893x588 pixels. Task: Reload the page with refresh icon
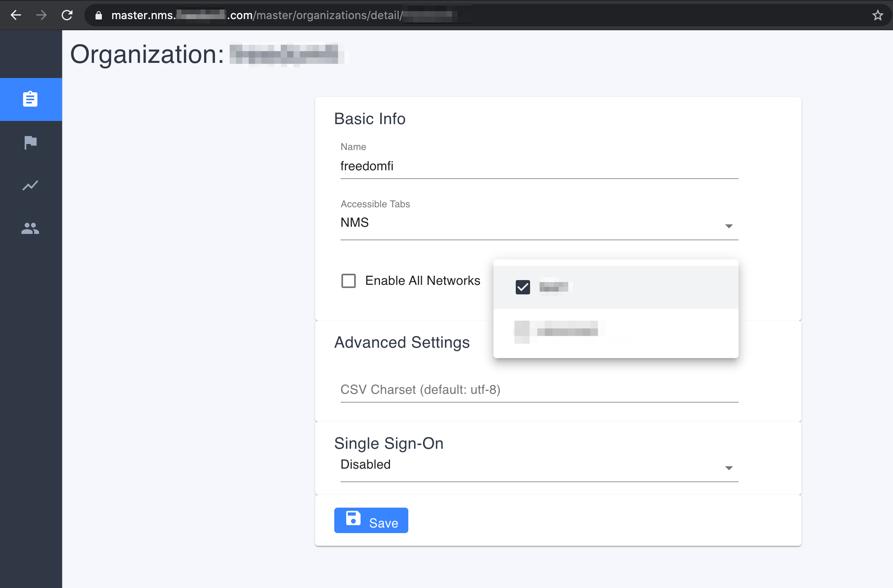coord(67,15)
